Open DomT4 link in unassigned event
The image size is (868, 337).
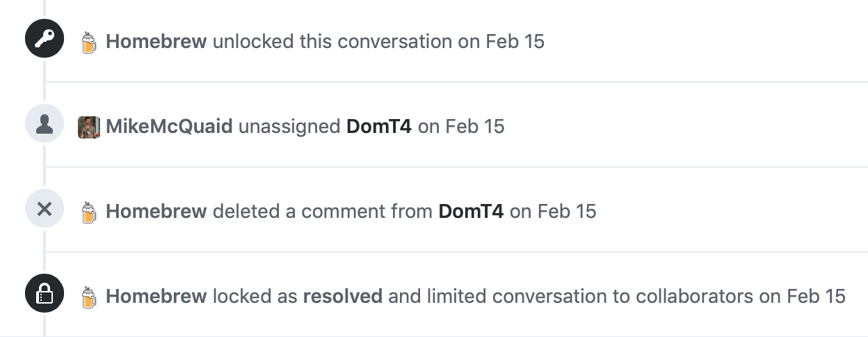[379, 126]
